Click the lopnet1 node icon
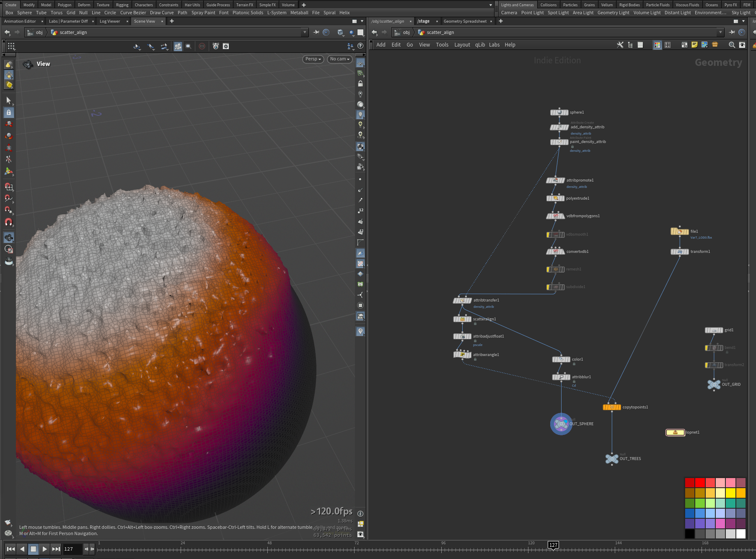756x559 pixels. [675, 432]
